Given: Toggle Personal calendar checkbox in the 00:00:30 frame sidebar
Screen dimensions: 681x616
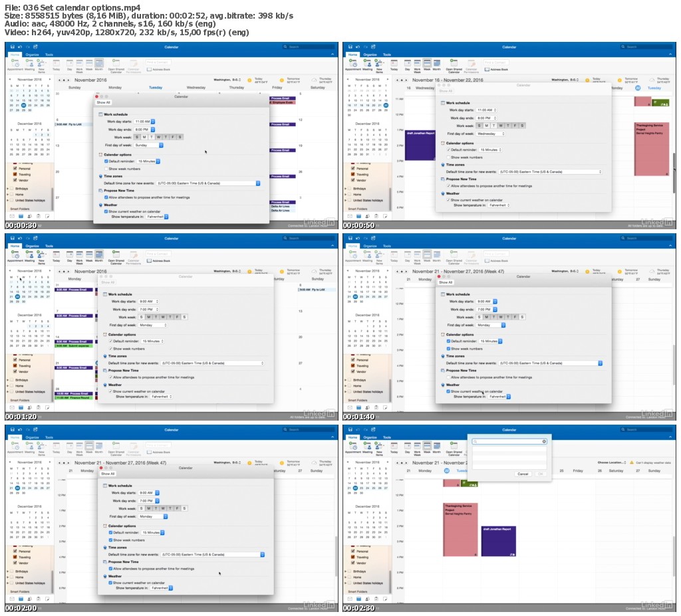Looking at the screenshot, I should pyautogui.click(x=15, y=168).
